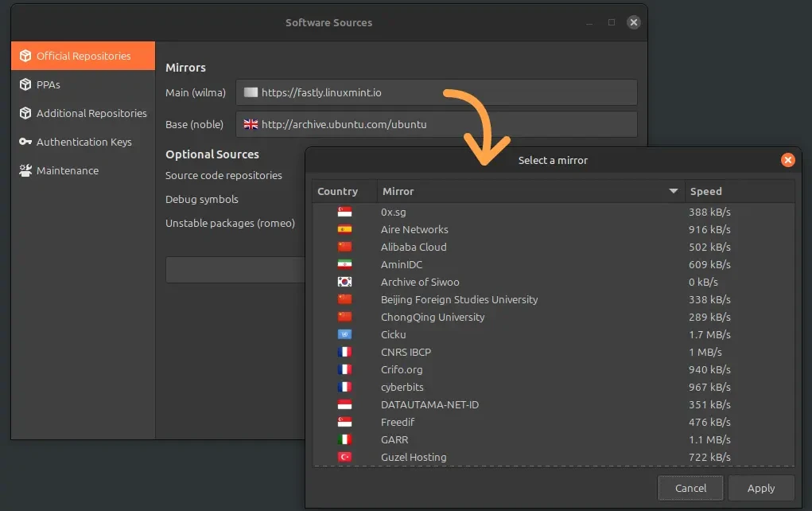Viewport: 812px width, 511px height.
Task: Select the ChongQing University mirror
Action: tap(553, 317)
